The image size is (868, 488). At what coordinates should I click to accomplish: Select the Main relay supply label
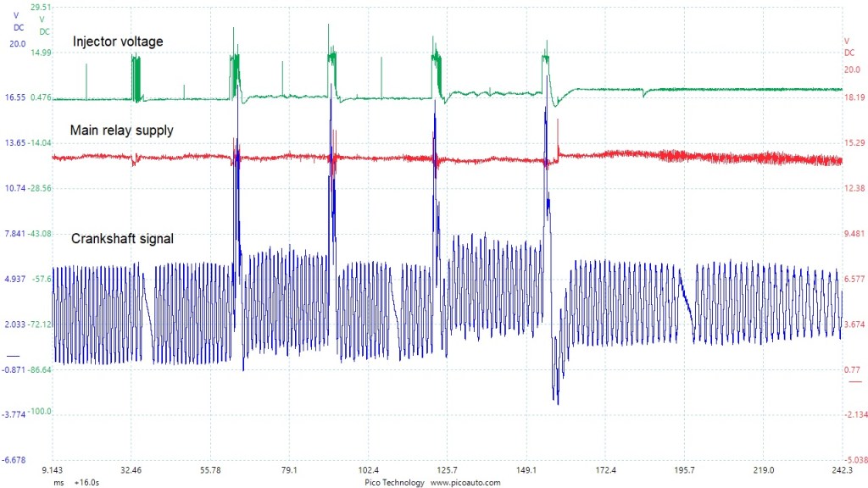[123, 130]
